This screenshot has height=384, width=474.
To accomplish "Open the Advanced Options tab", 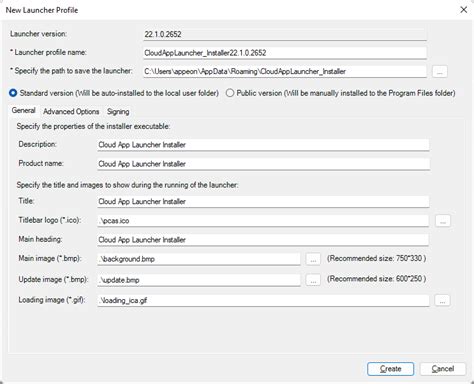I will [x=71, y=112].
